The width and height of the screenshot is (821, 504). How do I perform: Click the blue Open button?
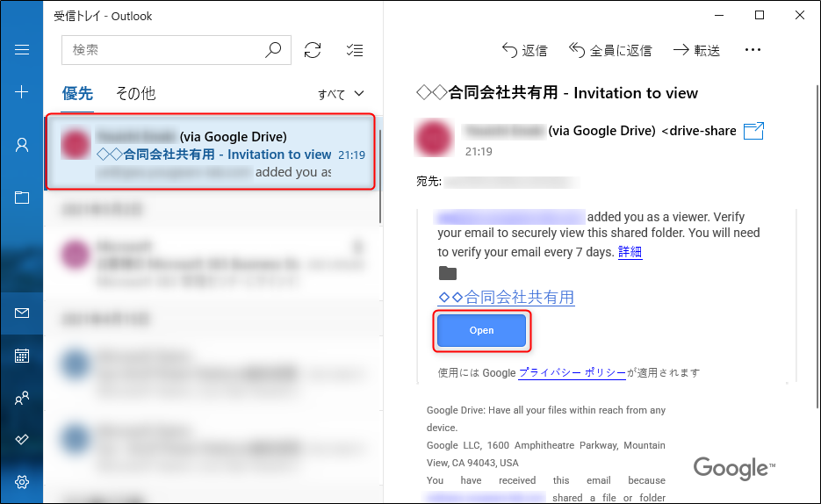481,330
